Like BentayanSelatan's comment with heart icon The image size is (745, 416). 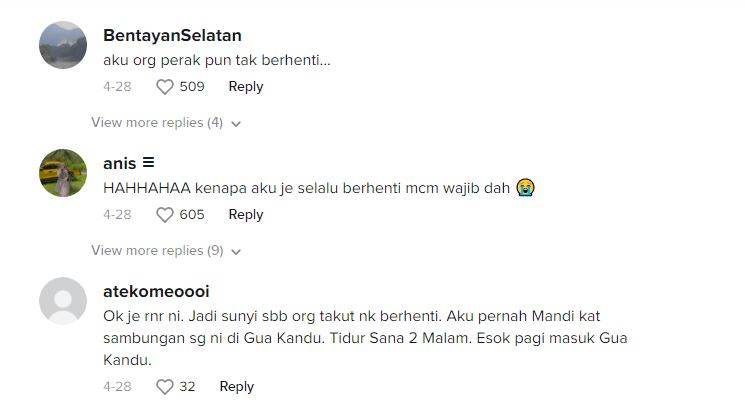tap(165, 87)
